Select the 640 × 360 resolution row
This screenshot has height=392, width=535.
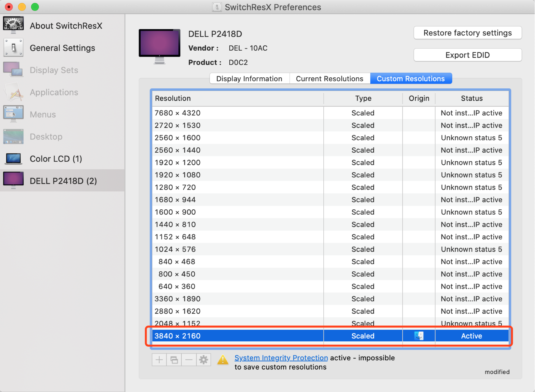point(330,286)
